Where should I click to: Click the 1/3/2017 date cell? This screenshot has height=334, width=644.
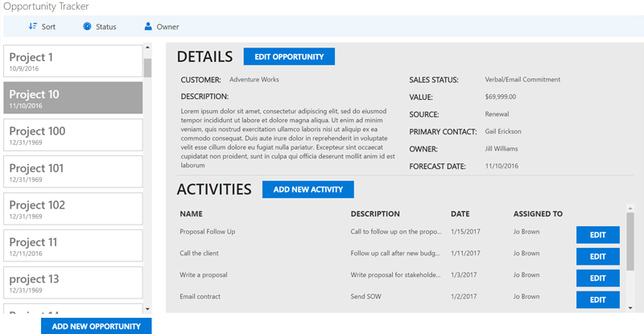point(464,274)
